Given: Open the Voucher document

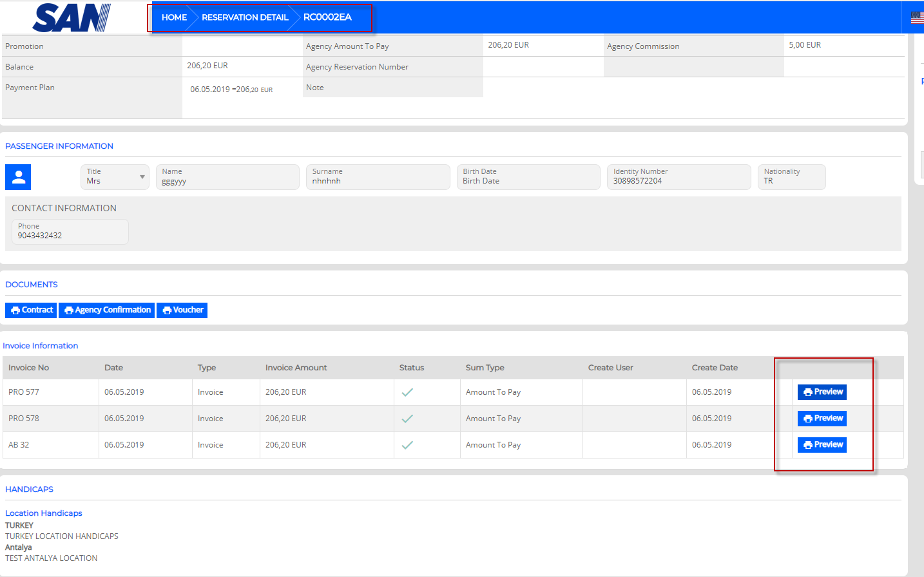Looking at the screenshot, I should (x=182, y=310).
